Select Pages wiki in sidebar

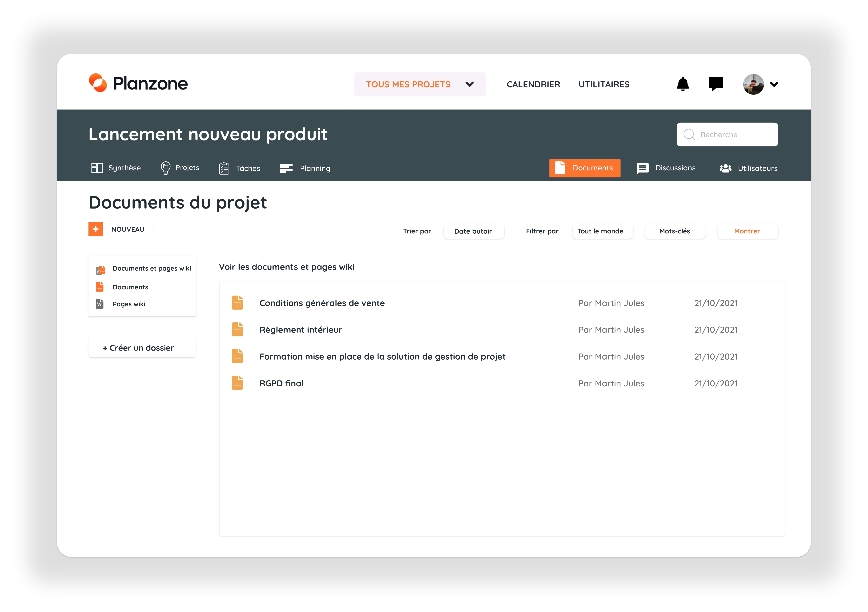click(128, 304)
